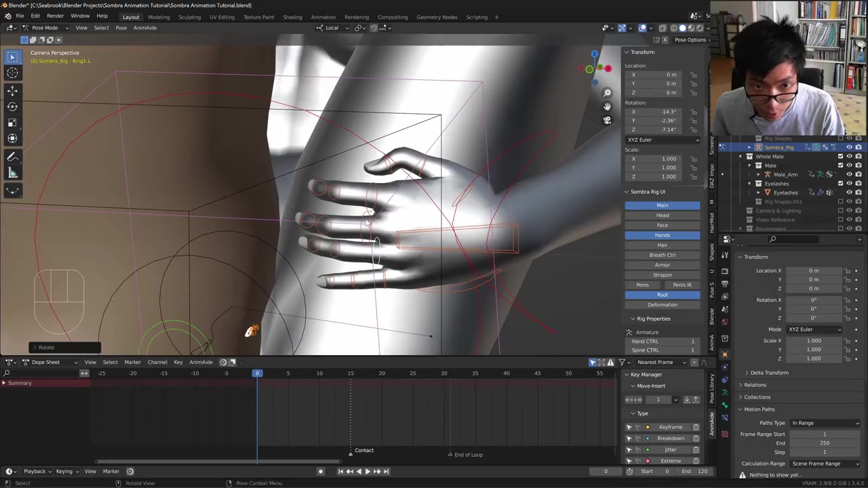Activate the Move tool
Viewport: 868px width, 488px height.
[12, 90]
